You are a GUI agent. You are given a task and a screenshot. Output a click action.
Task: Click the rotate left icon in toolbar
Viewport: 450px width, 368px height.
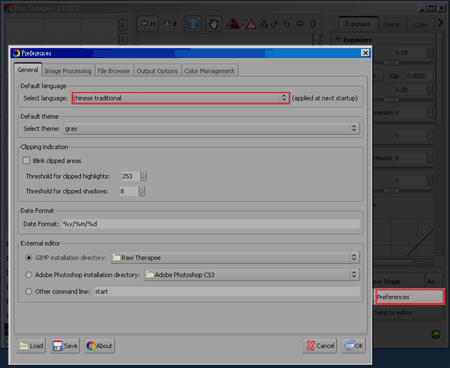pyautogui.click(x=274, y=24)
